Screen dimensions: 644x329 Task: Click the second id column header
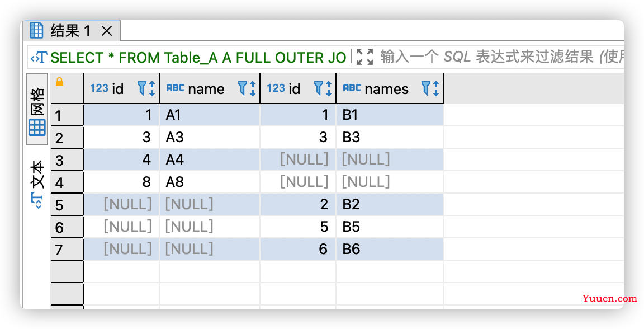pos(298,88)
